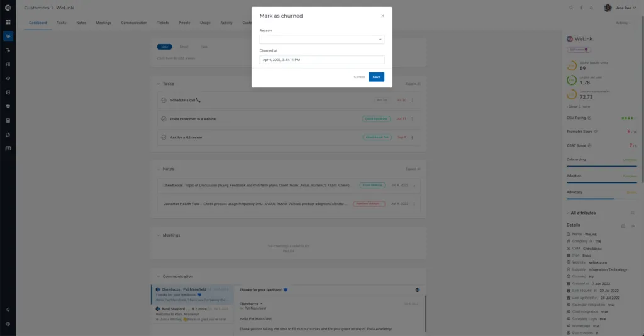The height and width of the screenshot is (336, 644).
Task: Open the heart health icon in sidebar
Action: click(x=8, y=106)
